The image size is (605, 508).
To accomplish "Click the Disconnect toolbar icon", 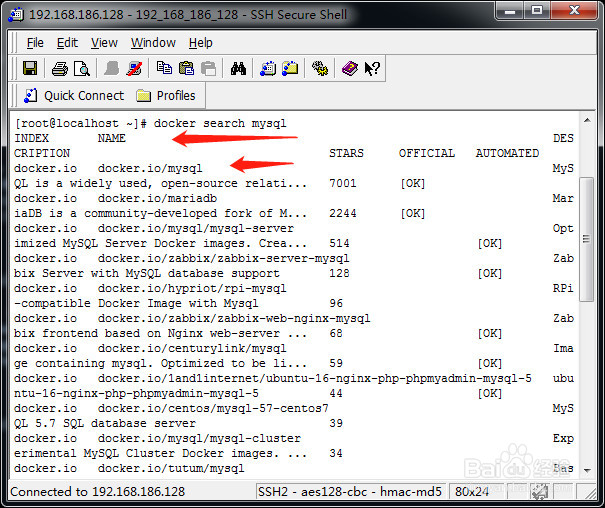I will 134,69.
